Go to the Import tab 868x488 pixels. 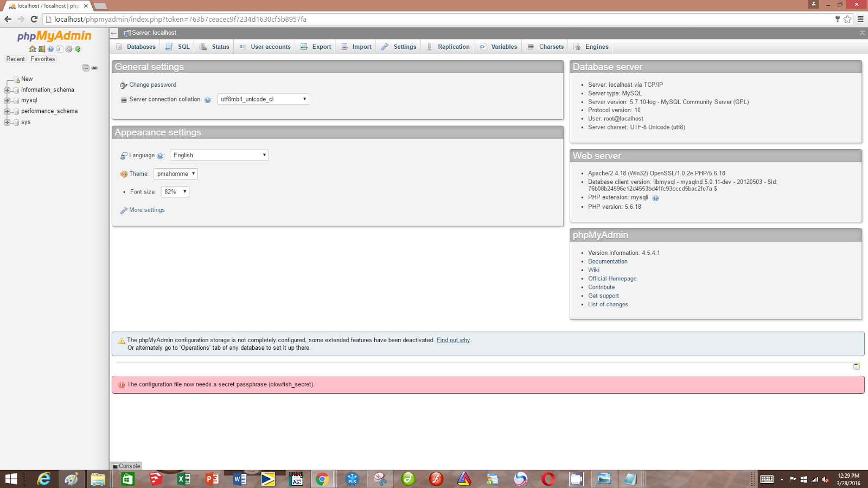click(356, 47)
